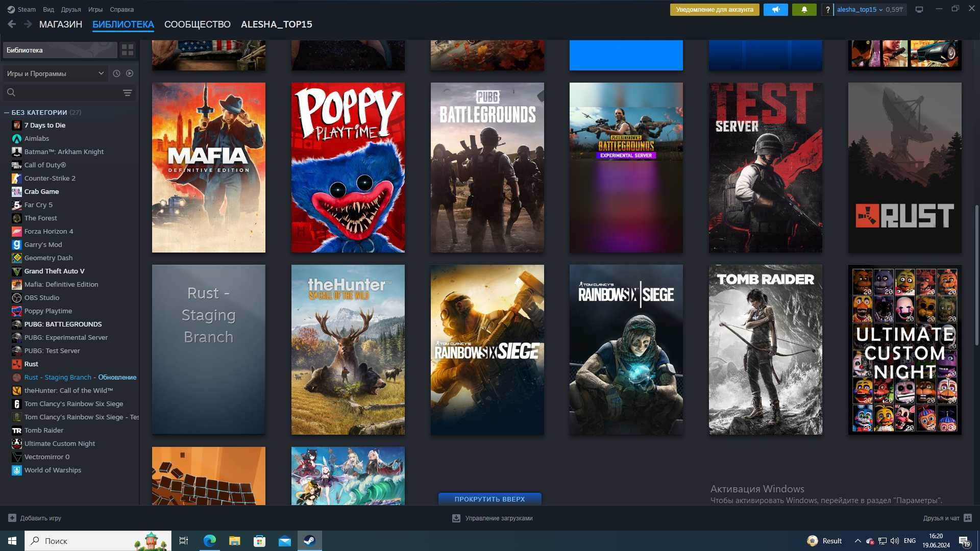
Task: Open File Explorer in taskbar
Action: (234, 541)
